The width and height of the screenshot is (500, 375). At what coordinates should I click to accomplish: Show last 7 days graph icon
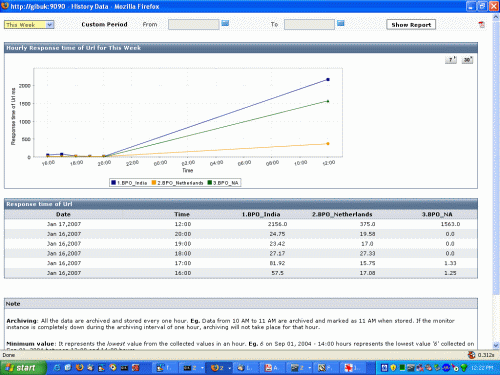451,60
